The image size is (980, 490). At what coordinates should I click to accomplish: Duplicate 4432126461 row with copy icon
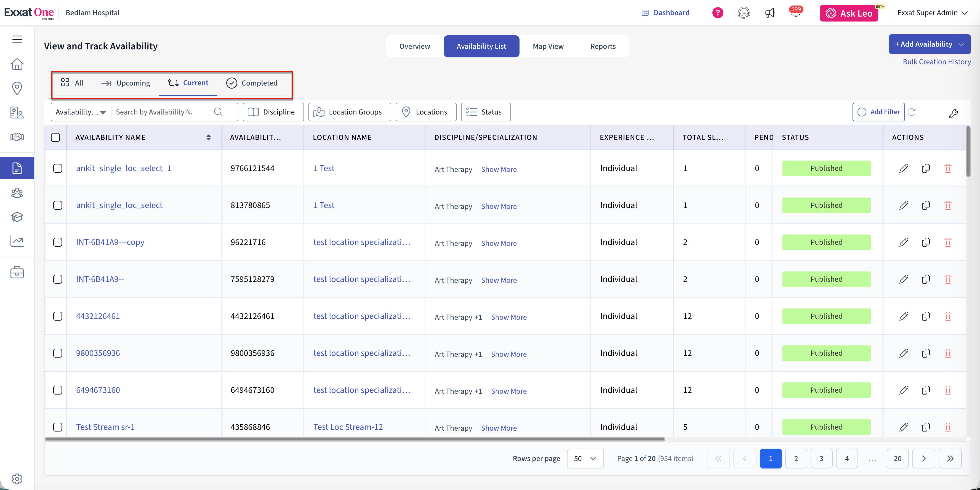926,316
